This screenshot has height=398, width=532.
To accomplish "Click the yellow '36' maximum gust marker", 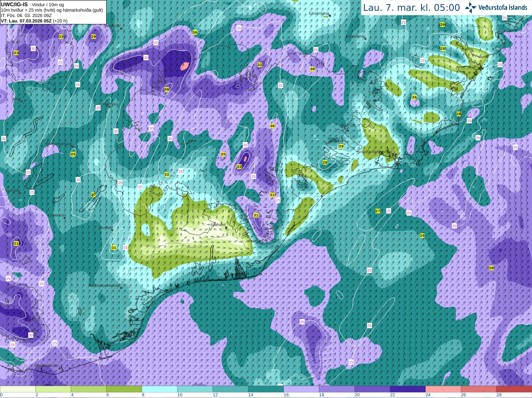I will click(x=167, y=89).
